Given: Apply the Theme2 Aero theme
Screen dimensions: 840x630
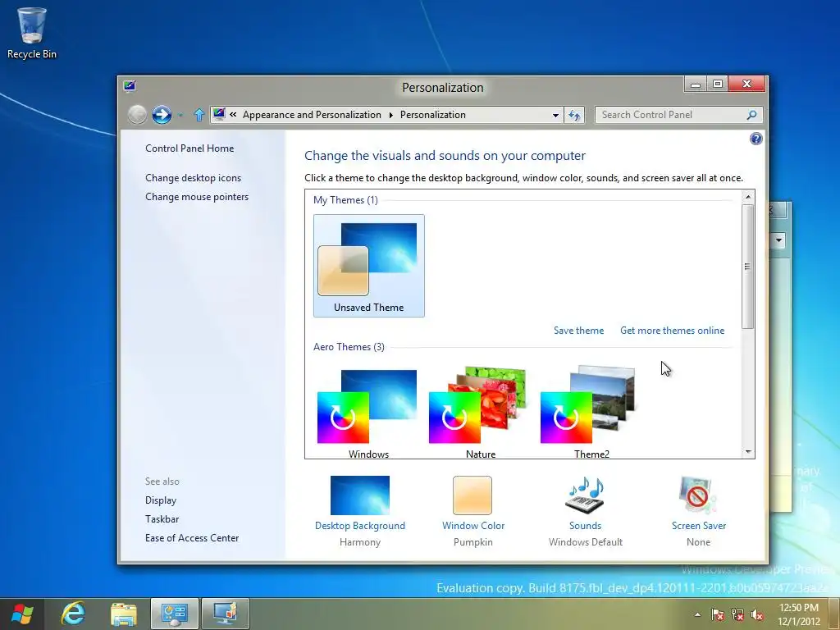Looking at the screenshot, I should pos(591,413).
